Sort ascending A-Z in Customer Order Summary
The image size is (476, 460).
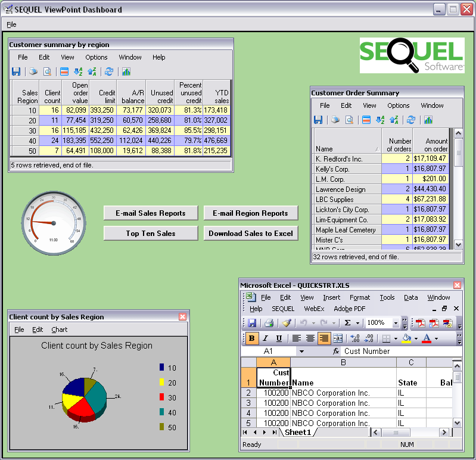380,120
